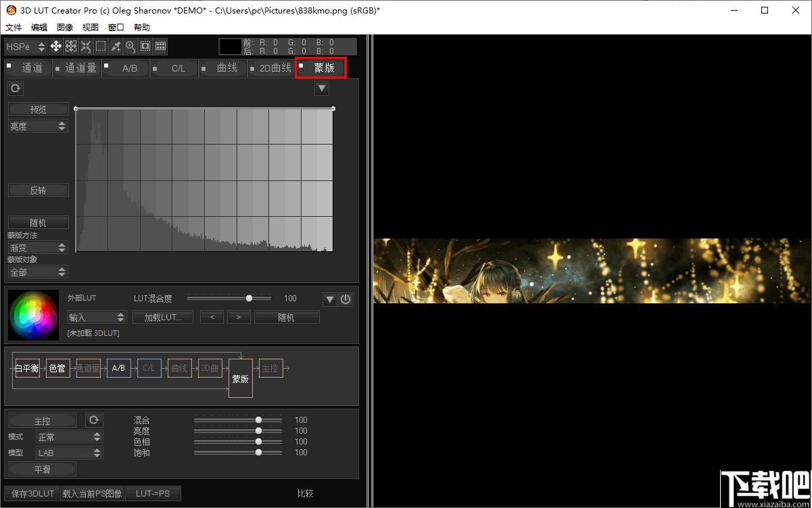Image resolution: width=812 pixels, height=508 pixels.
Task: Open the 全部 mask target dropdown
Action: pos(38,272)
